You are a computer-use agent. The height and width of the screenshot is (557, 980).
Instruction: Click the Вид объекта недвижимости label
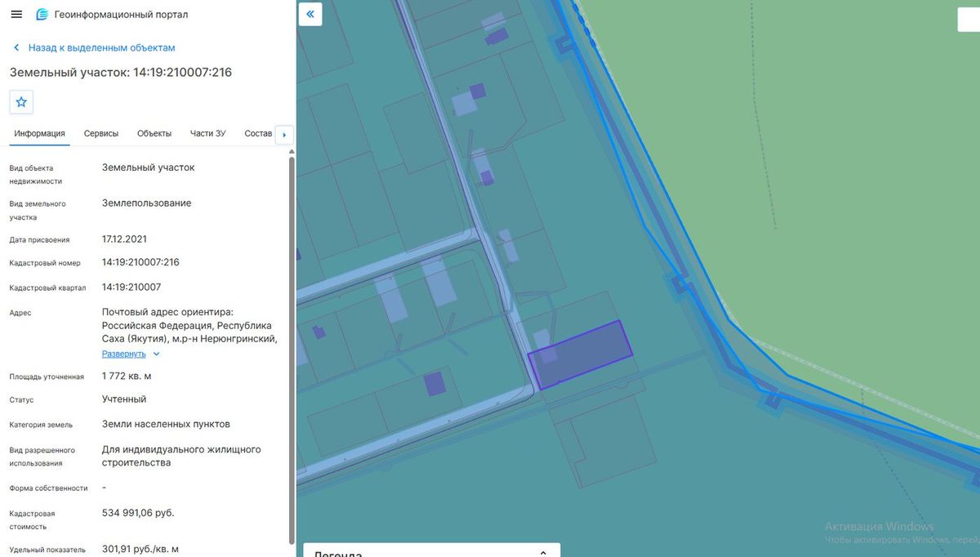(36, 175)
